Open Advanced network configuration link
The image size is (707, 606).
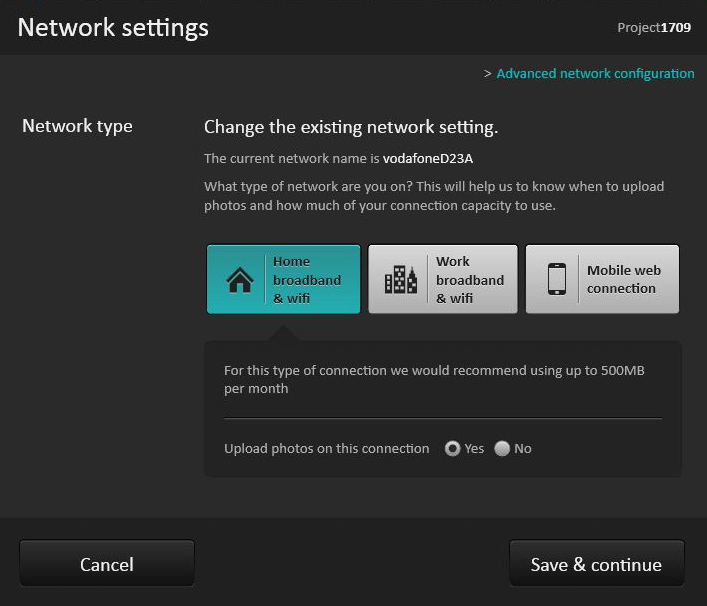(595, 74)
